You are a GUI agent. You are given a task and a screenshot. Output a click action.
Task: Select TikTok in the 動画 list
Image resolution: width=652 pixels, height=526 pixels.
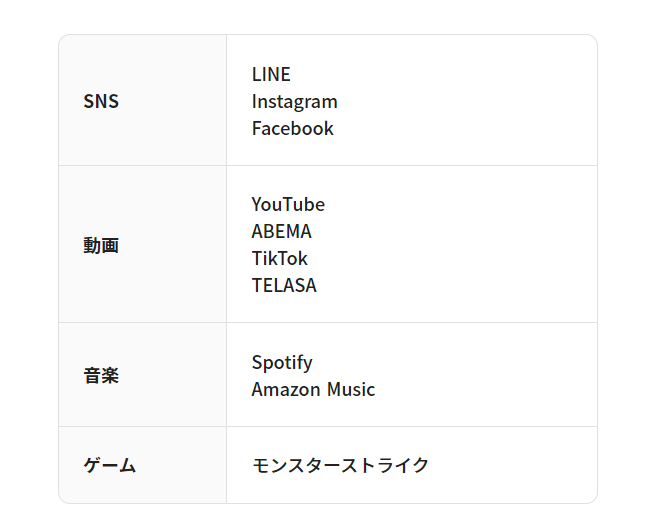point(279,259)
